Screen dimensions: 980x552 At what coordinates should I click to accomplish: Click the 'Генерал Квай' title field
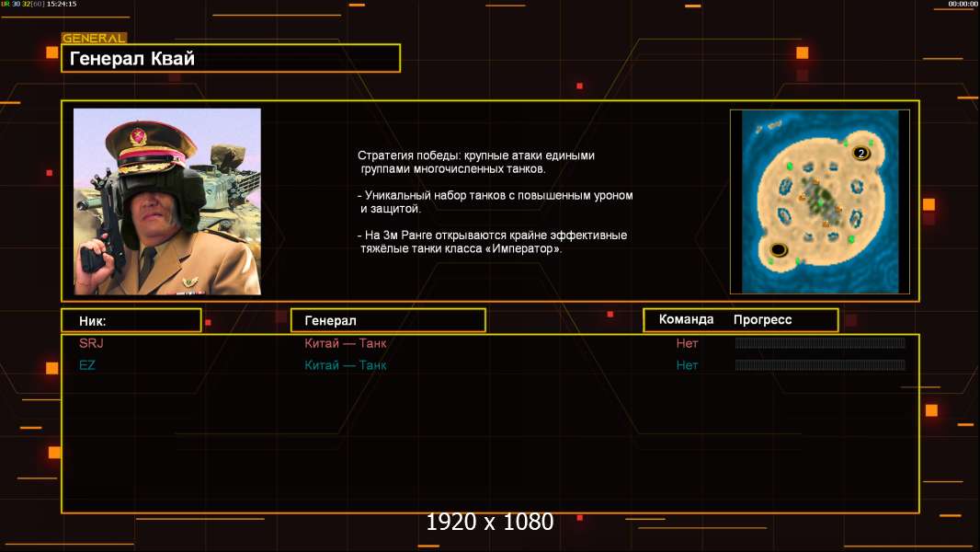click(231, 58)
